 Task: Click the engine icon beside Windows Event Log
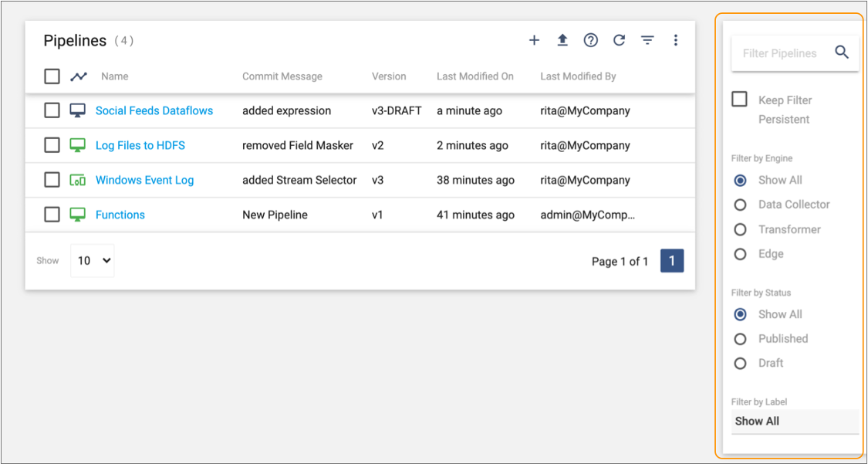point(77,179)
